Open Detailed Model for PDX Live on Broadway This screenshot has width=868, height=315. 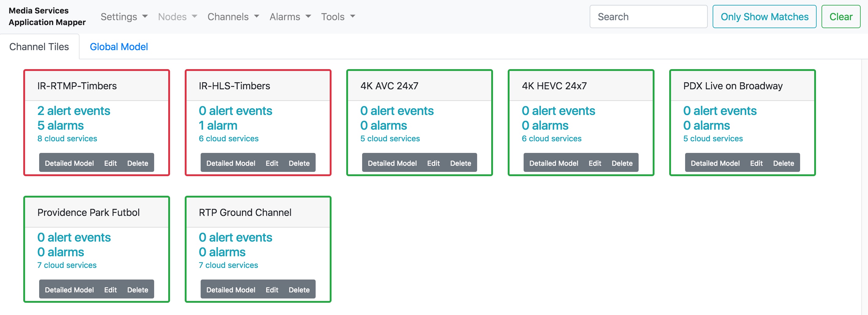click(x=715, y=163)
